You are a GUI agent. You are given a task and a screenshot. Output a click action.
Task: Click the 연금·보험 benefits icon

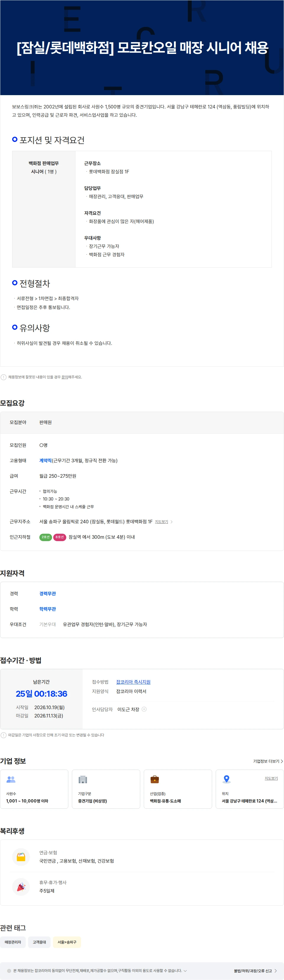click(x=21, y=857)
